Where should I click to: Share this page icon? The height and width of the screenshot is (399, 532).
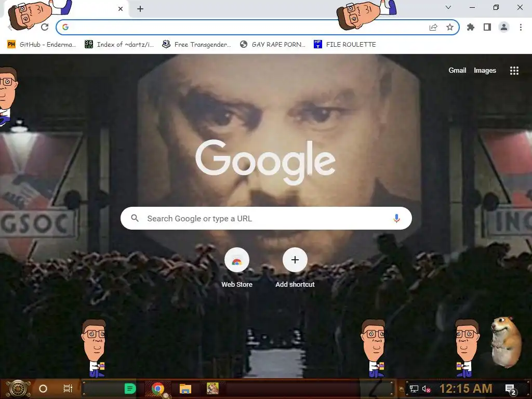pos(433,27)
